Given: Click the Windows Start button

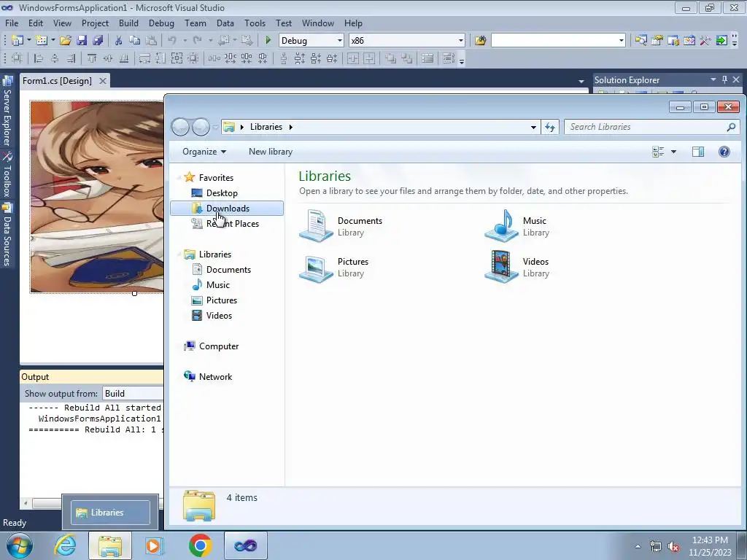Looking at the screenshot, I should 20,545.
